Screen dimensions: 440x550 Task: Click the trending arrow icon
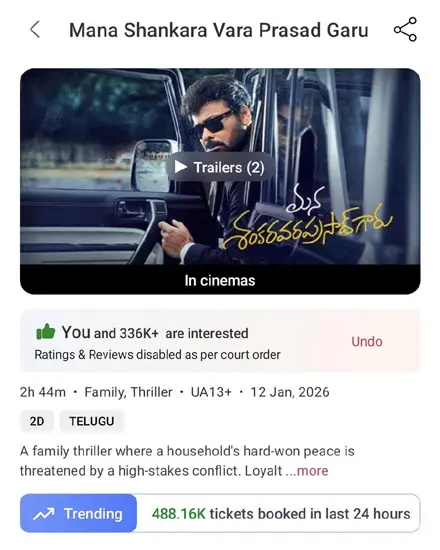(x=44, y=514)
